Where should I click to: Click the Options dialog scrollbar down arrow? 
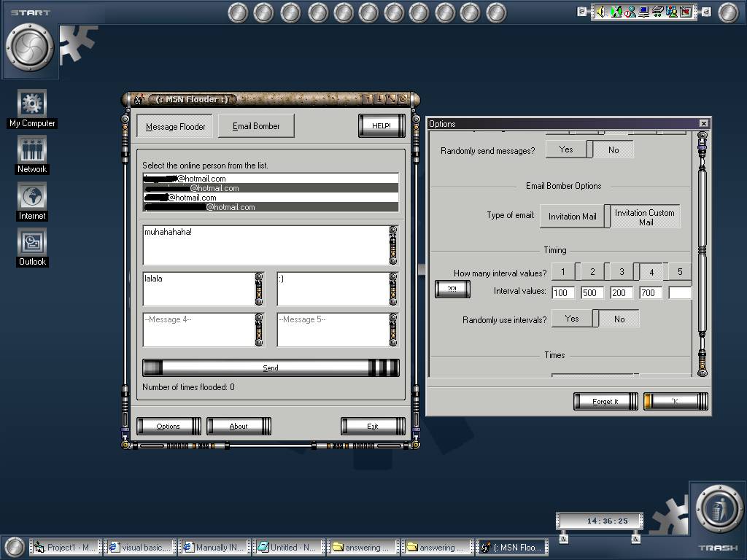pos(703,372)
